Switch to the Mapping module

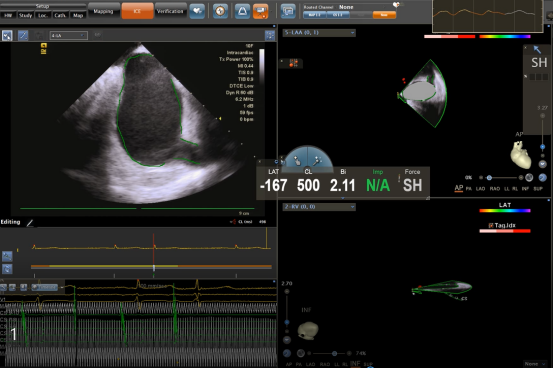point(103,11)
